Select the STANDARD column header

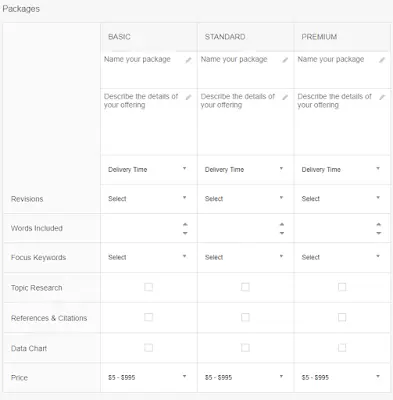(225, 37)
